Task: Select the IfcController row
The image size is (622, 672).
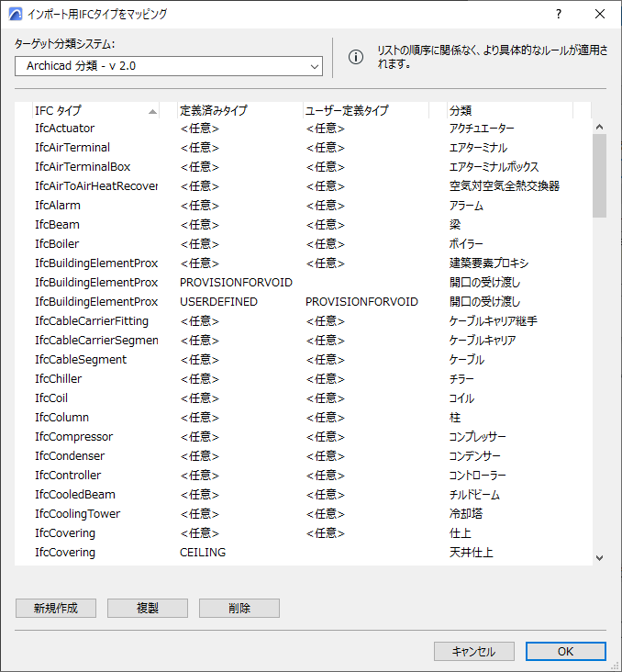Action: click(304, 476)
